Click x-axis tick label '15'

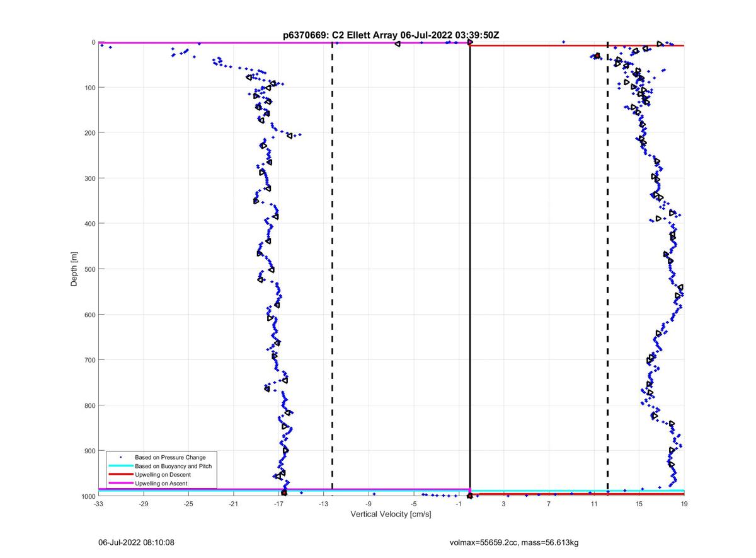(x=639, y=504)
